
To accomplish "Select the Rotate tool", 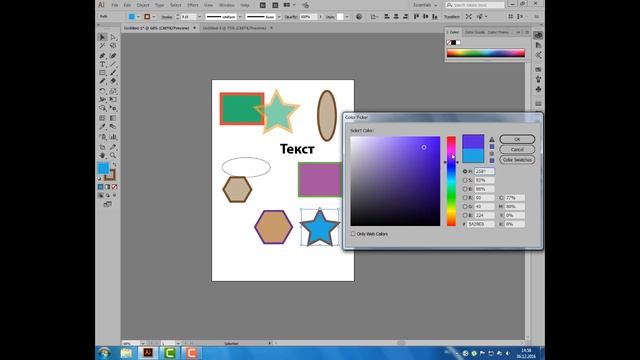I will [x=102, y=91].
